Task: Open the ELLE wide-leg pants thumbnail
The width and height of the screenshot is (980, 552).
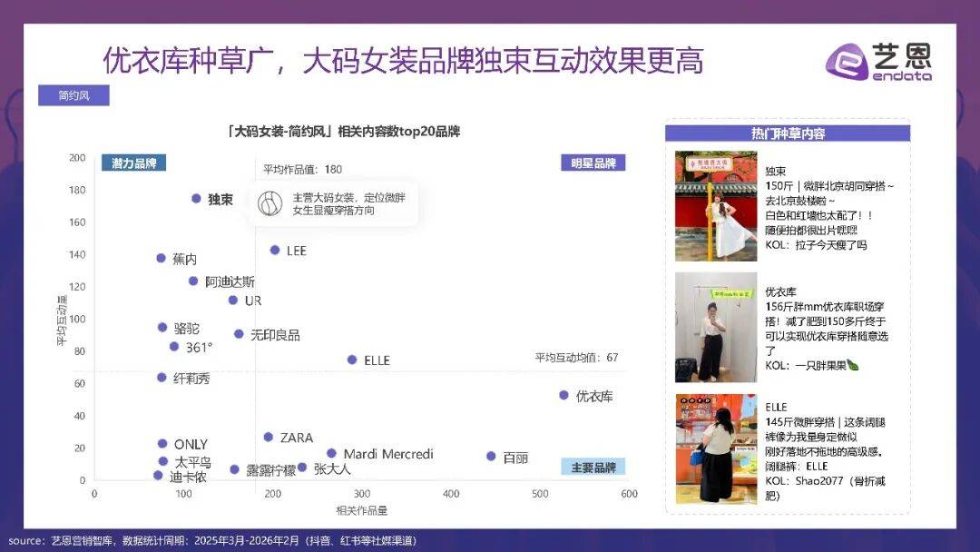Action: tap(715, 448)
